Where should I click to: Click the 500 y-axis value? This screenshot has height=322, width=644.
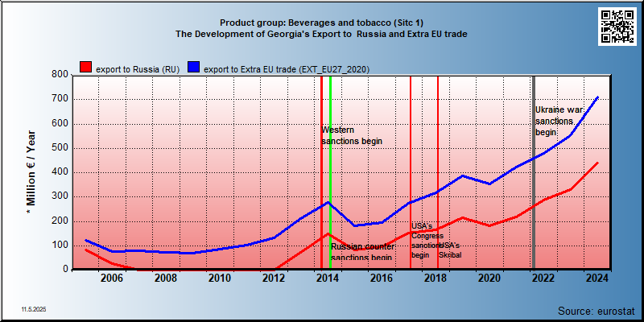click(60, 148)
